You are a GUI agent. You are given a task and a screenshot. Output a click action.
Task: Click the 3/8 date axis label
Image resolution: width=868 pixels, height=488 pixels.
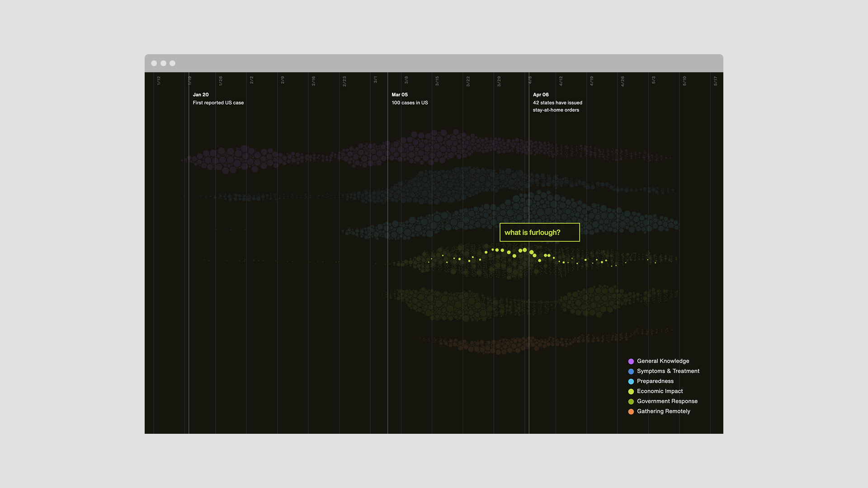click(x=406, y=80)
